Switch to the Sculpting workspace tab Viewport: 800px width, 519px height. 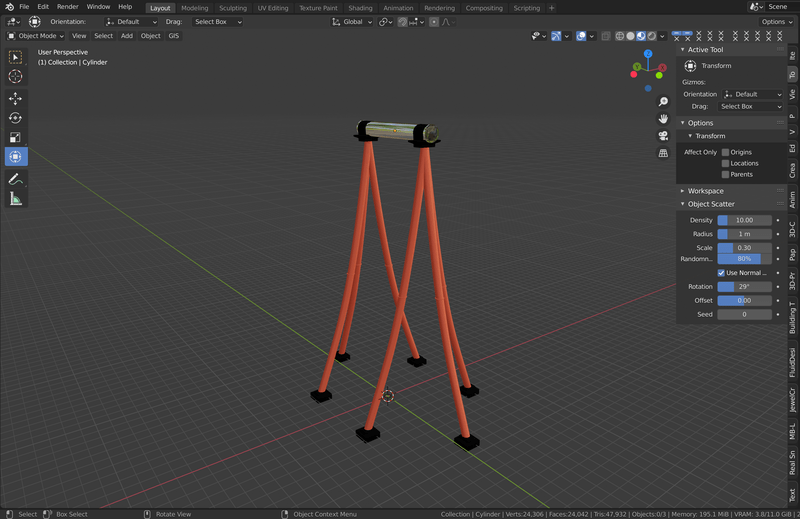pos(232,7)
